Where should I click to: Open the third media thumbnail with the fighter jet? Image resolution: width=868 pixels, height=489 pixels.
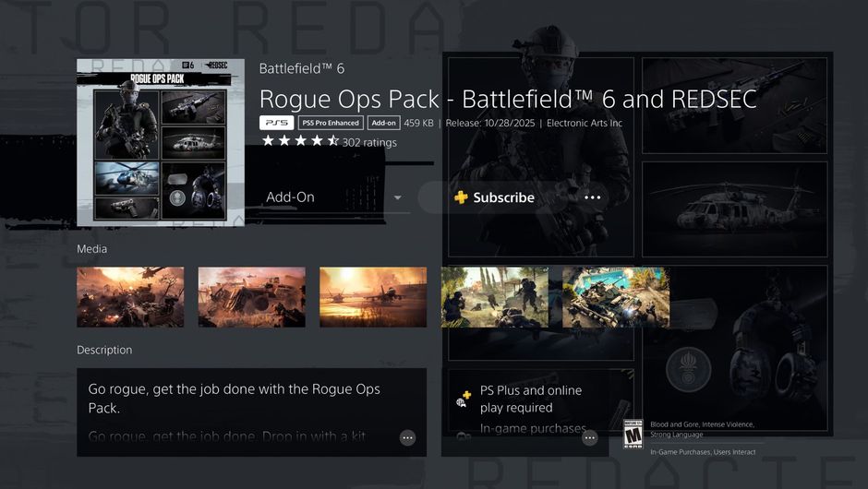(373, 297)
